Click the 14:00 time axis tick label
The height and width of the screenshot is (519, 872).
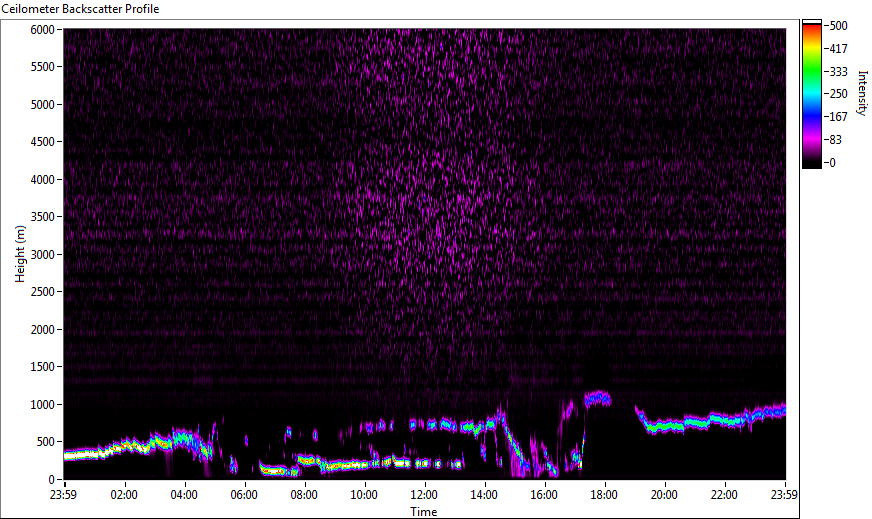tap(484, 495)
